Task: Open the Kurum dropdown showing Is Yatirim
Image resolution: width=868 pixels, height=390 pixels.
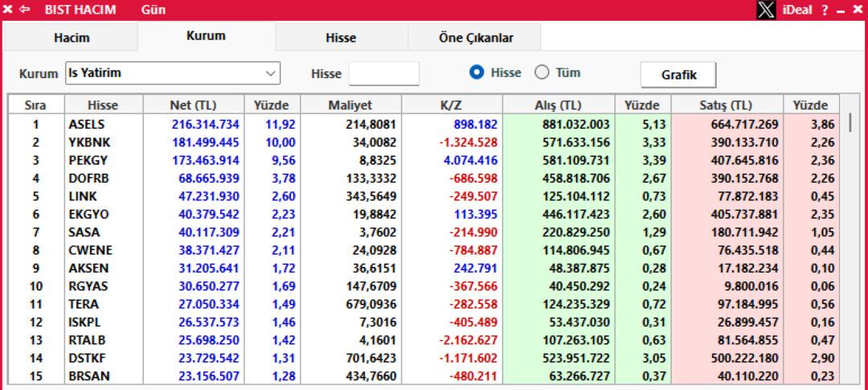Action: coord(171,73)
